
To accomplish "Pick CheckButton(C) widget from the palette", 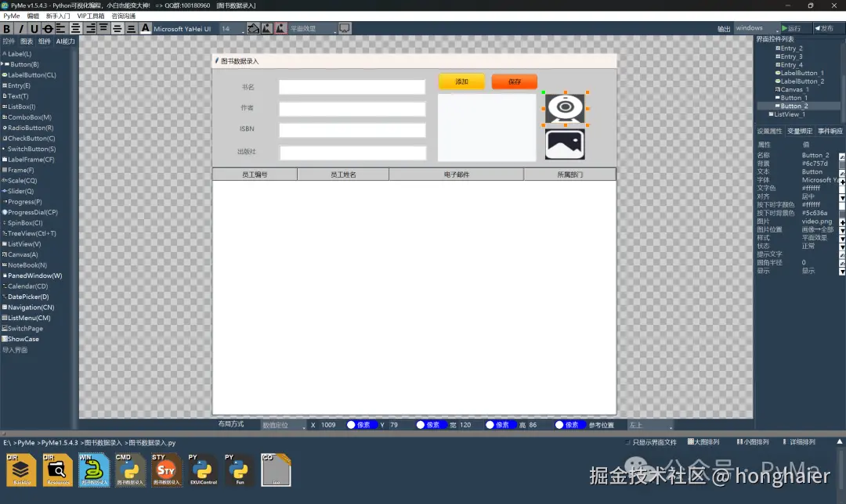I will tap(31, 139).
